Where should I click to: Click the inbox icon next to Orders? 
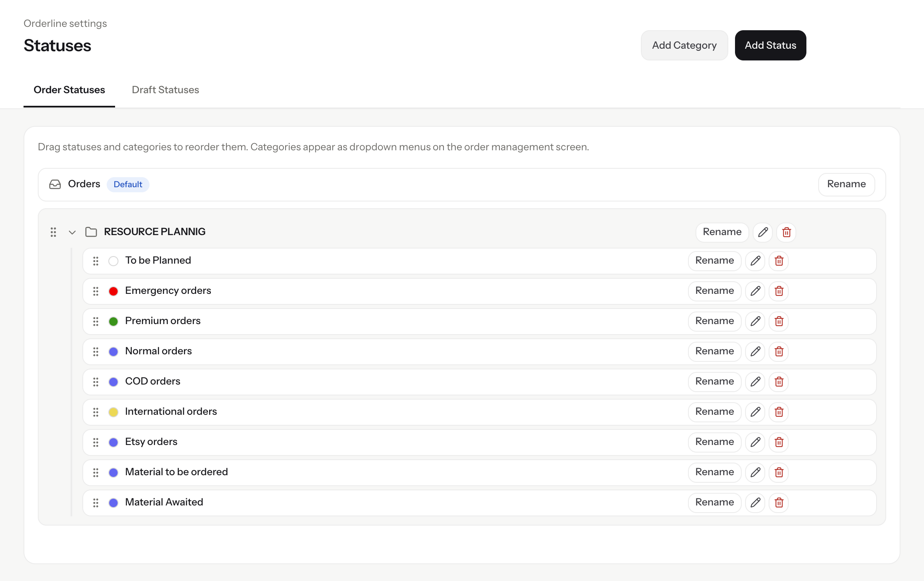point(55,184)
